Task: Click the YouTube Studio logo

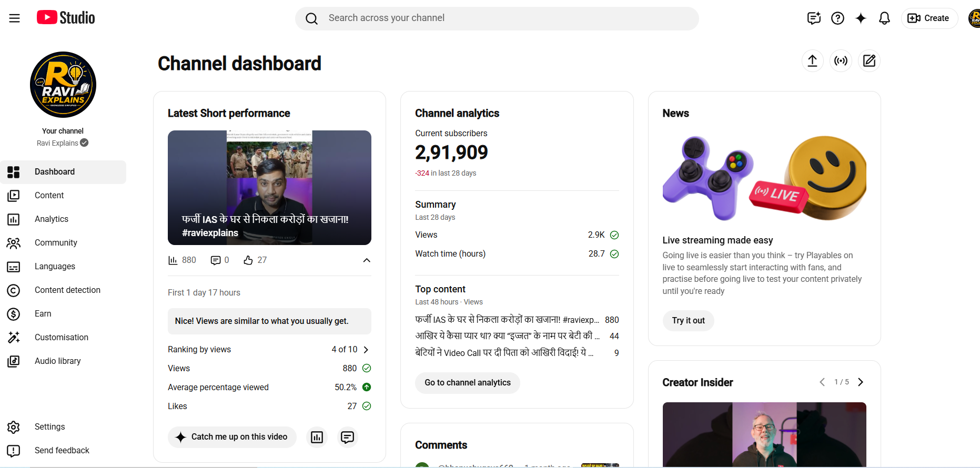Action: [x=66, y=18]
